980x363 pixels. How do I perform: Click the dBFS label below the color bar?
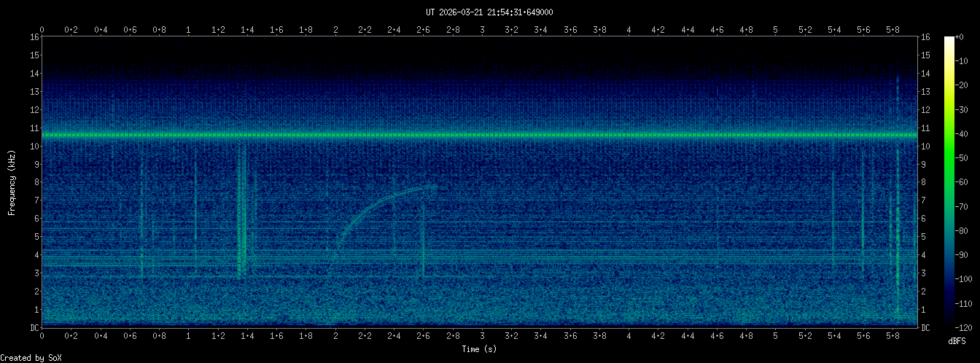click(958, 341)
